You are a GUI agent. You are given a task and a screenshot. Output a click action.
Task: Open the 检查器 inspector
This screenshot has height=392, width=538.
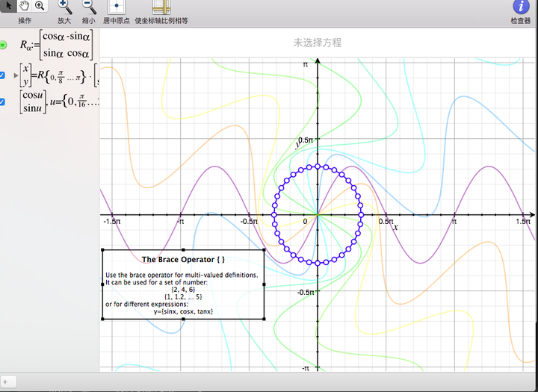pyautogui.click(x=521, y=7)
